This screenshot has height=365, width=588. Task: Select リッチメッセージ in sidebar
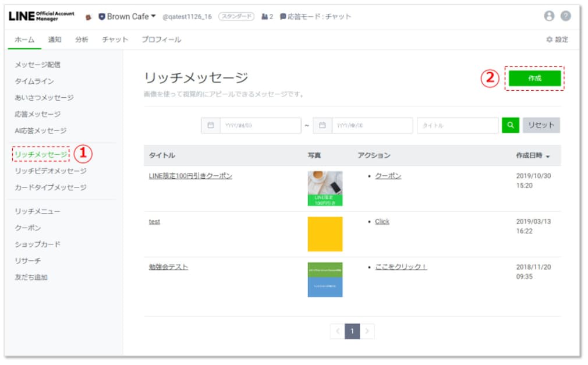(x=41, y=154)
